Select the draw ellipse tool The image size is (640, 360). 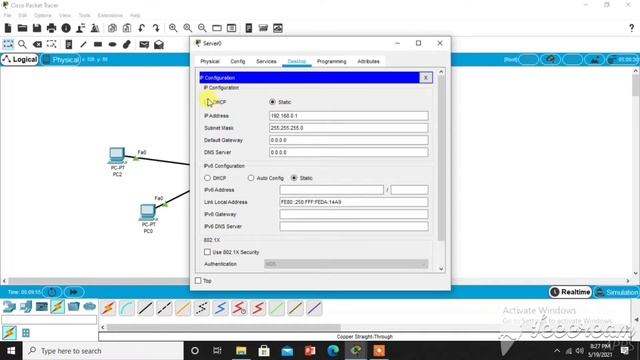point(112,44)
